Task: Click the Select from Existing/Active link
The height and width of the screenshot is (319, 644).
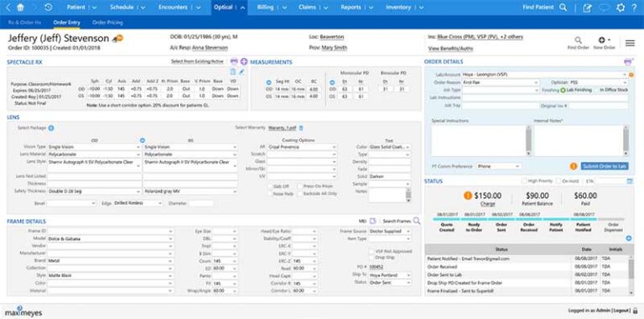Action: tap(197, 61)
